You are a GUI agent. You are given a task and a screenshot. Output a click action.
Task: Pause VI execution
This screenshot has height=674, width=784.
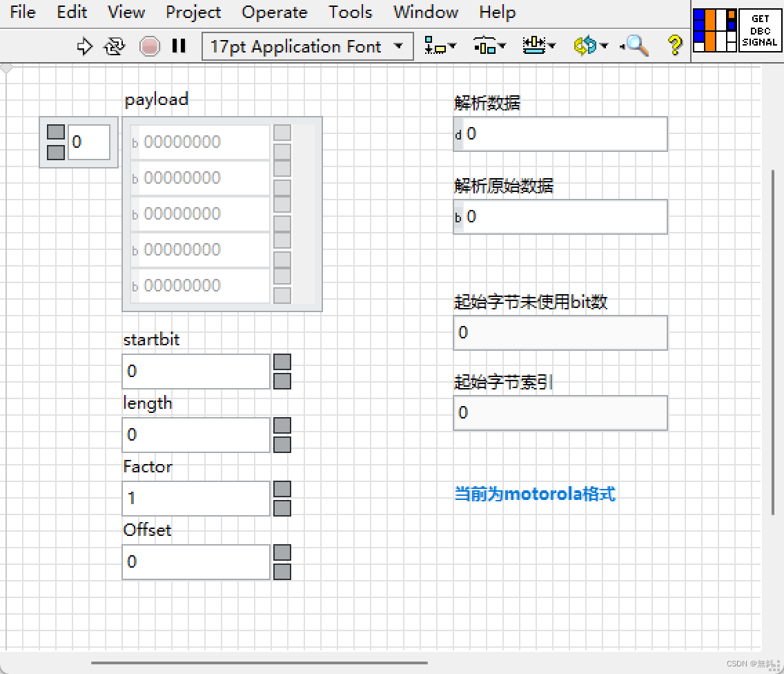coord(179,46)
